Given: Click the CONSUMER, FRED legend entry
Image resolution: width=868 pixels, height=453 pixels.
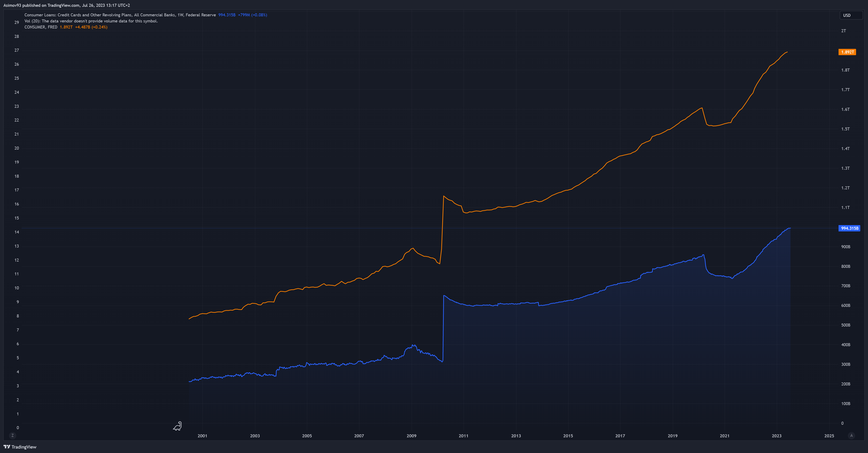Looking at the screenshot, I should [x=41, y=27].
